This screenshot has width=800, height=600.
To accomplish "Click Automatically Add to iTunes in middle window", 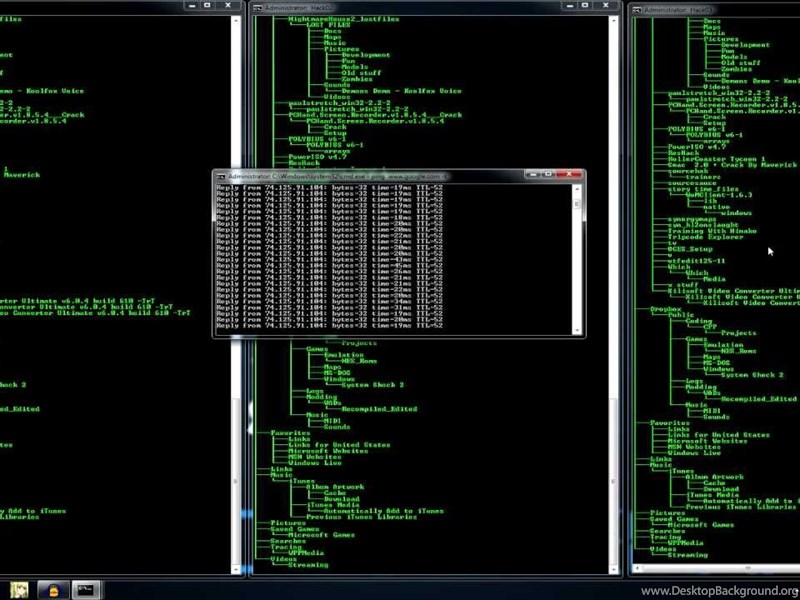I will click(x=384, y=511).
